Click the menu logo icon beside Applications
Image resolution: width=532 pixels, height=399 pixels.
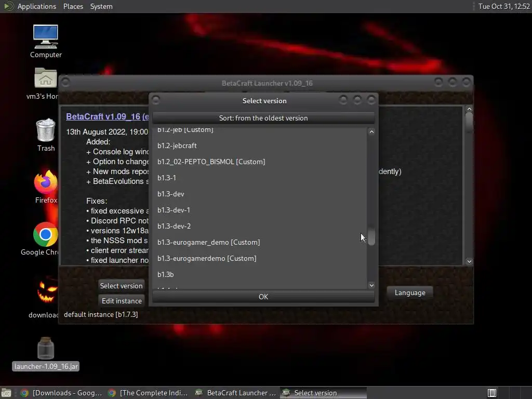8,6
